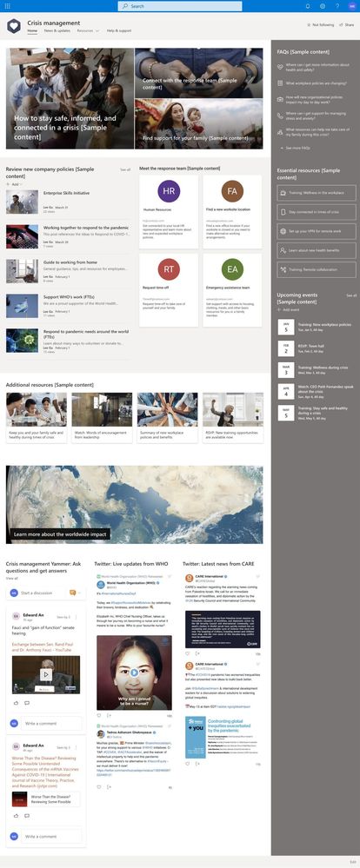360x868 pixels.
Task: Click Add event
Action: tap(288, 310)
